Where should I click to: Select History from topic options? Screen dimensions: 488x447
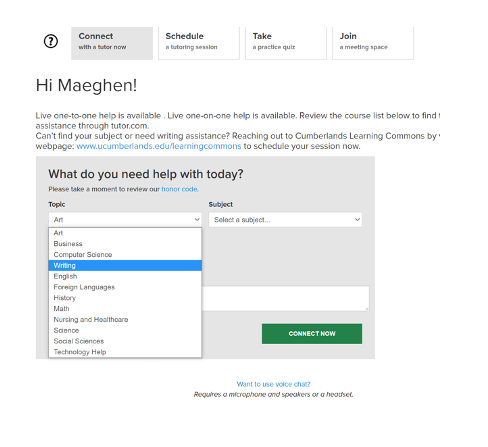125,298
